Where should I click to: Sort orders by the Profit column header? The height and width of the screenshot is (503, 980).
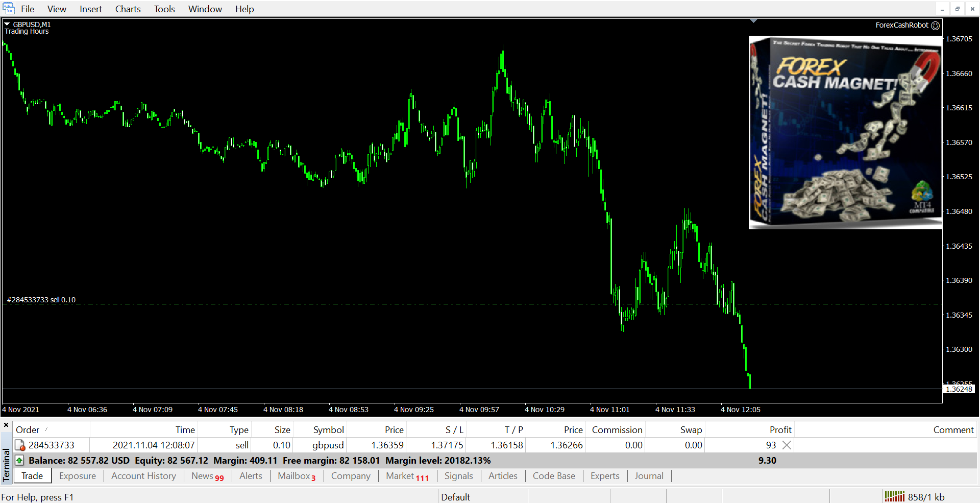coord(780,430)
